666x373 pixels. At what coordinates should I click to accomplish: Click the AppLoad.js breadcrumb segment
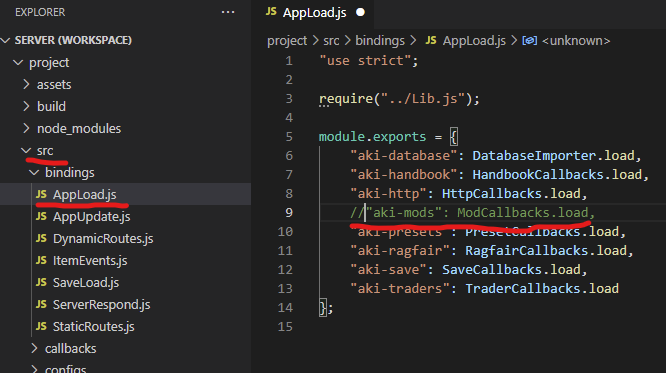pyautogui.click(x=474, y=41)
